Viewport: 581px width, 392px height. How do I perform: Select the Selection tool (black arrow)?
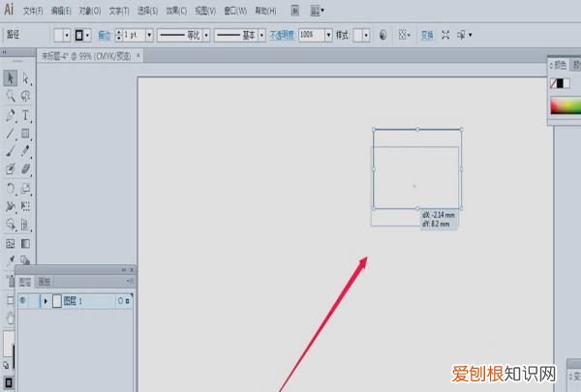pos(11,78)
